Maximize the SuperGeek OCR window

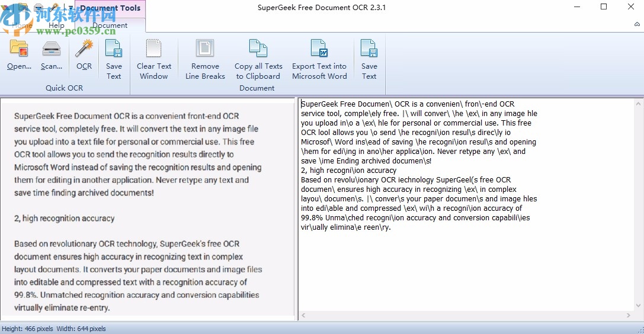coord(604,7)
